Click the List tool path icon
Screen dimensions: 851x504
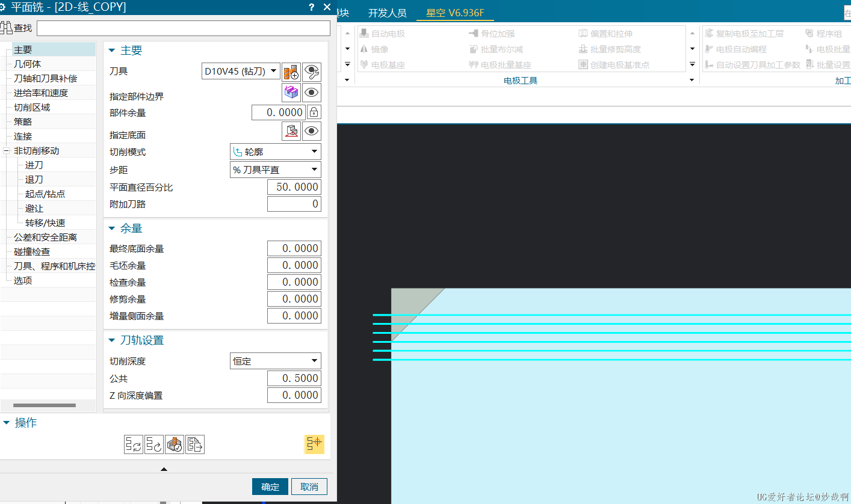coord(195,444)
